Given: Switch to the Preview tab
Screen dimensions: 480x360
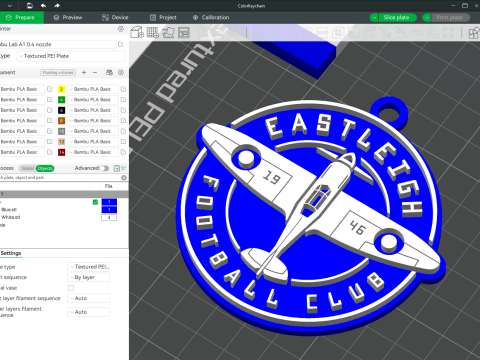Looking at the screenshot, I should [68, 18].
